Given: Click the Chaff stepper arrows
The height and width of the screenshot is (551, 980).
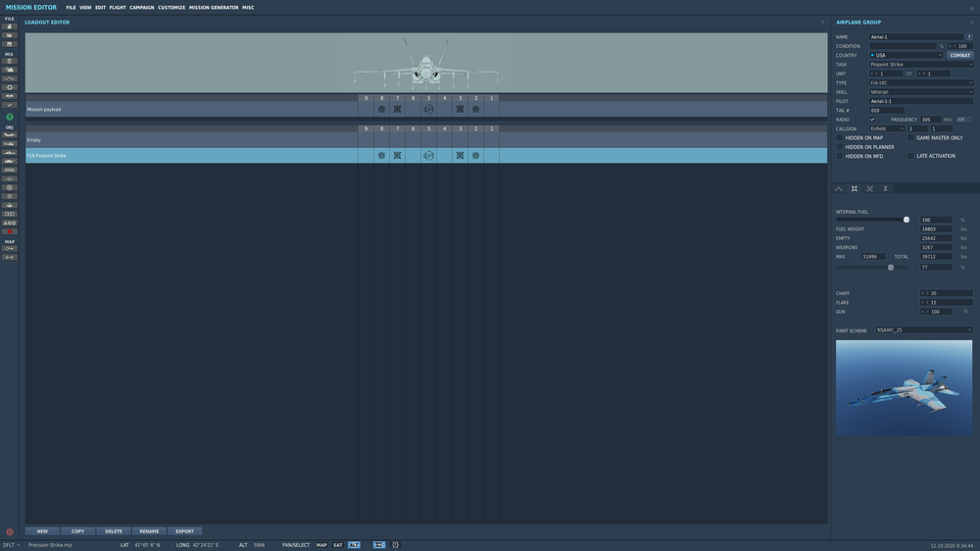Looking at the screenshot, I should (924, 293).
